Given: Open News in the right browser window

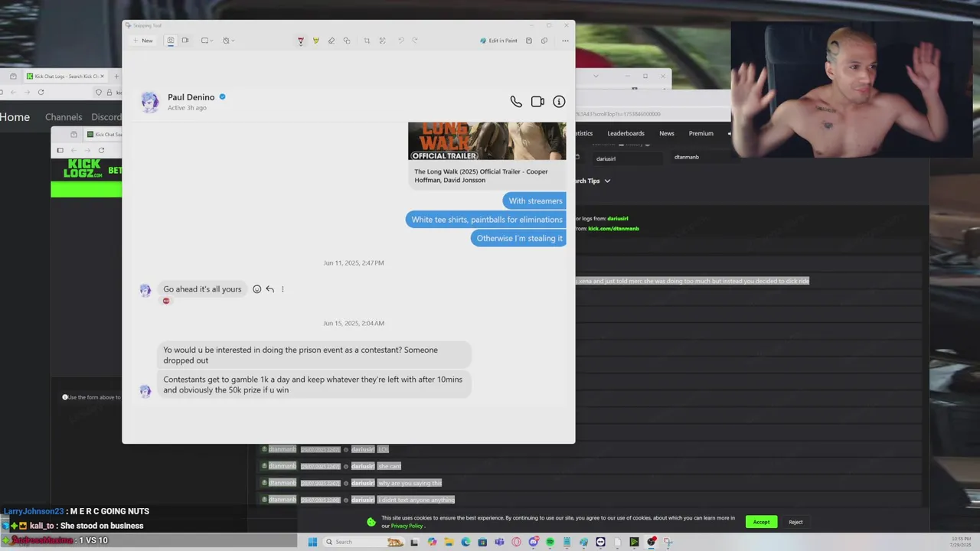Looking at the screenshot, I should click(x=667, y=133).
